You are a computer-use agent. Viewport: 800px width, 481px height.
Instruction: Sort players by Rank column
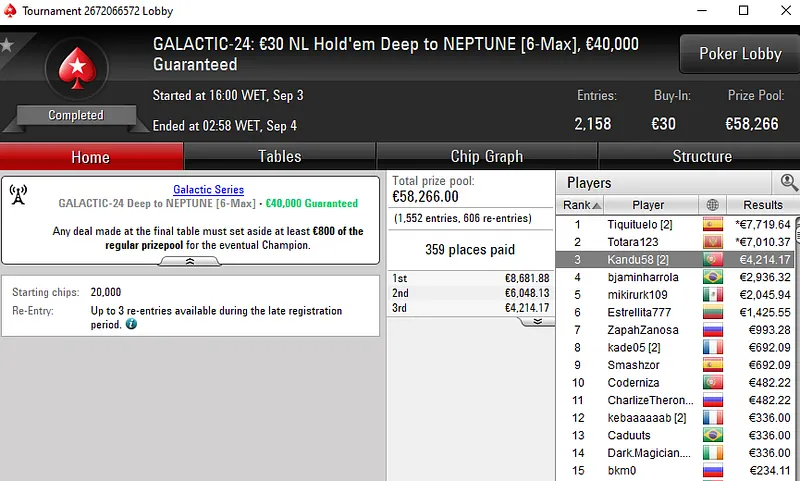point(579,205)
